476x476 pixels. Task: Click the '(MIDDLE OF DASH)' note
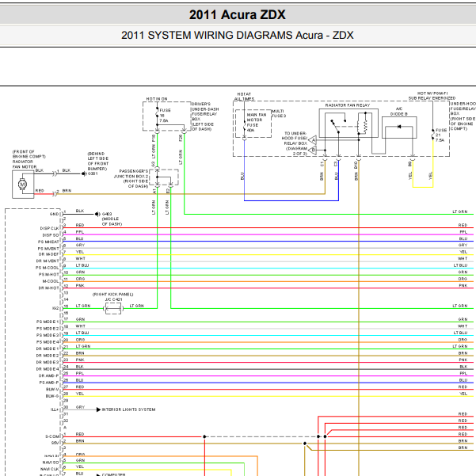tap(112, 221)
